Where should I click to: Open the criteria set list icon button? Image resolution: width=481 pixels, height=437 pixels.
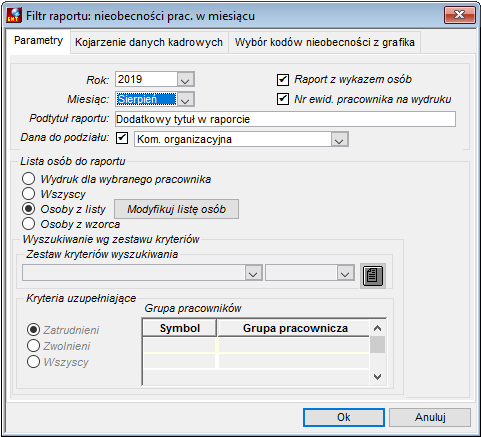point(373,276)
